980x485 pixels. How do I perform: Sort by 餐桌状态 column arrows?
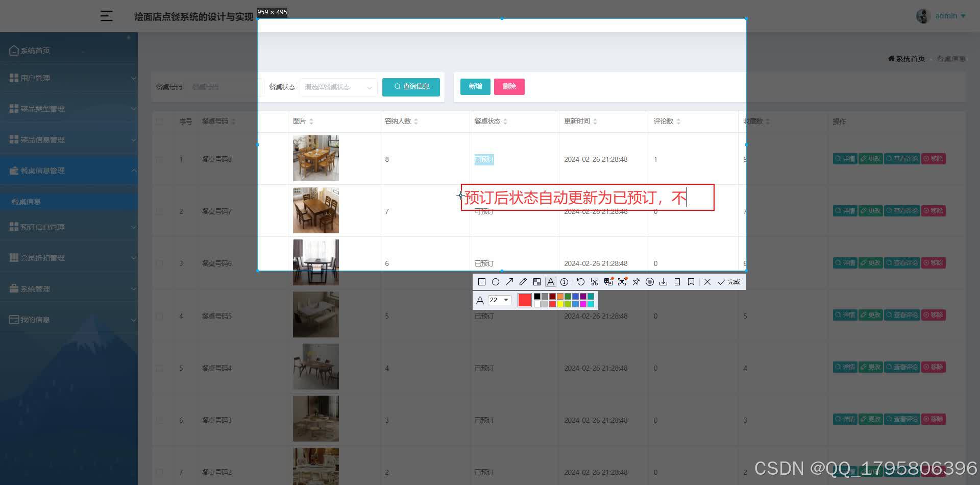505,122
